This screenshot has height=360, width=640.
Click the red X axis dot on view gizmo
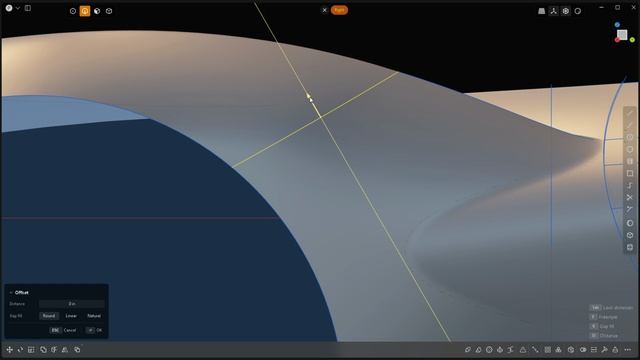tap(617, 40)
